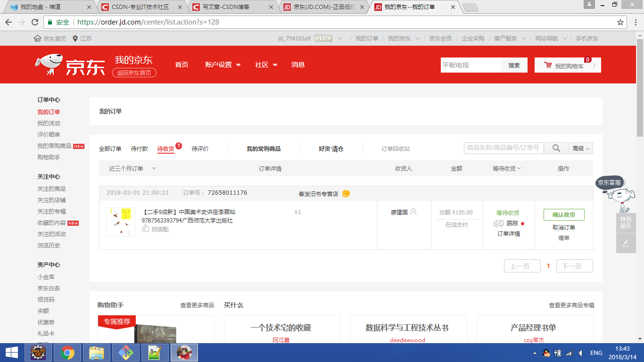This screenshot has height=362, width=644.
Task: Switch to 待付款 tab
Action: pyautogui.click(x=139, y=148)
